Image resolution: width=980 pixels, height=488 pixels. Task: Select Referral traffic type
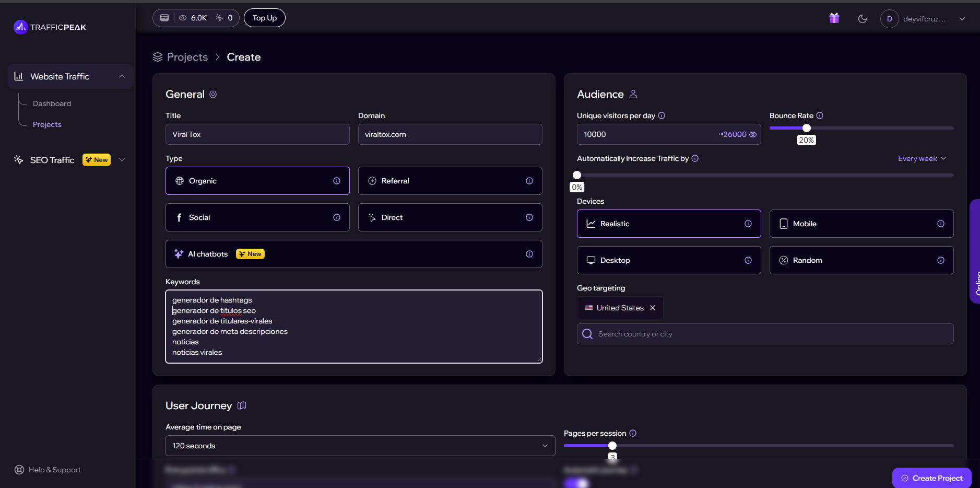click(450, 181)
